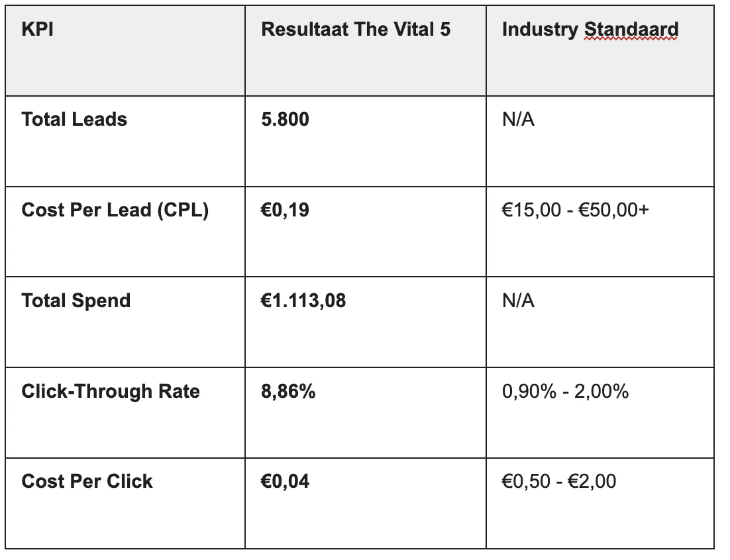The height and width of the screenshot is (560, 730).
Task: Click the 0,90% - 2,00% benchmark cell
Action: tap(600, 413)
